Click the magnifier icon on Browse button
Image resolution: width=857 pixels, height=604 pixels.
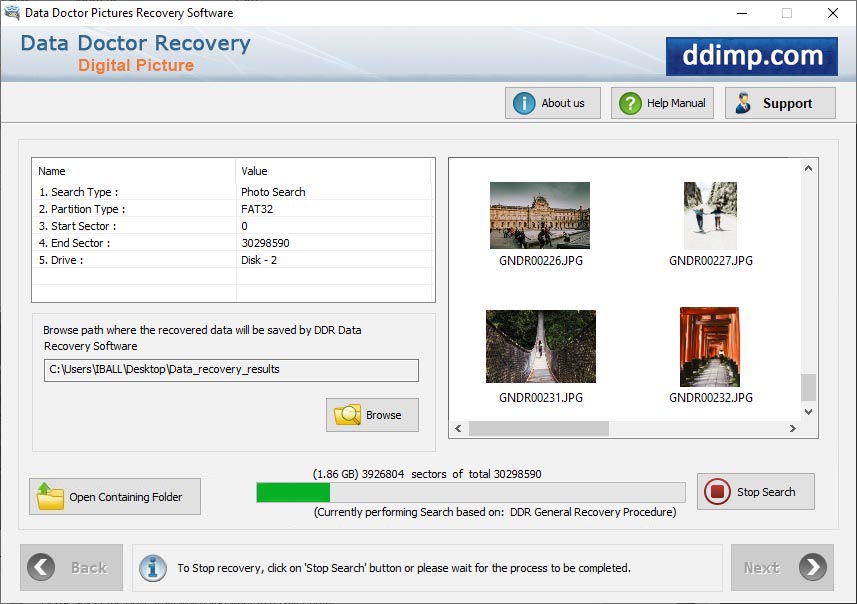tap(351, 414)
